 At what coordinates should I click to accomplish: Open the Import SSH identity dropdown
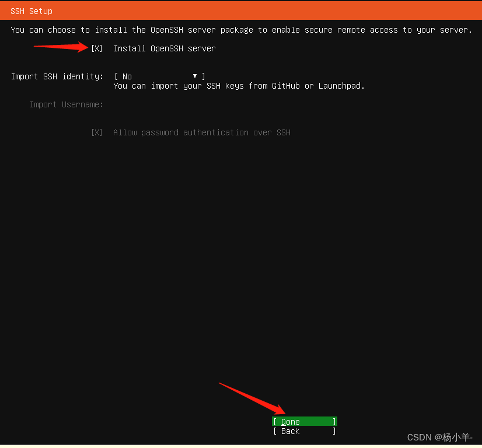(159, 76)
